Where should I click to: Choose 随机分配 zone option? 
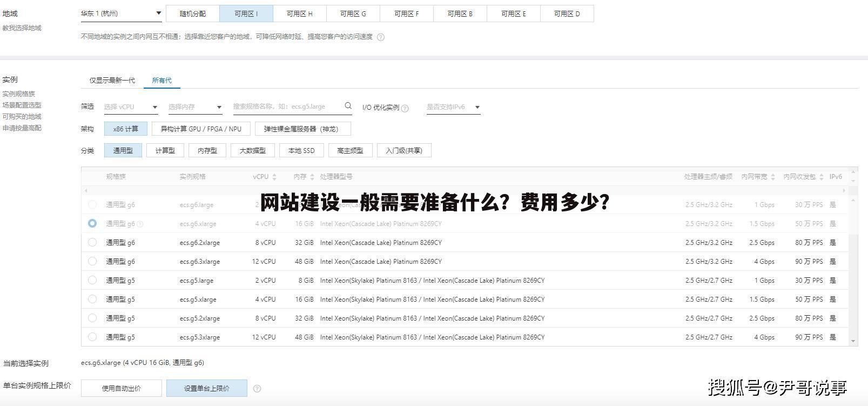pos(193,14)
